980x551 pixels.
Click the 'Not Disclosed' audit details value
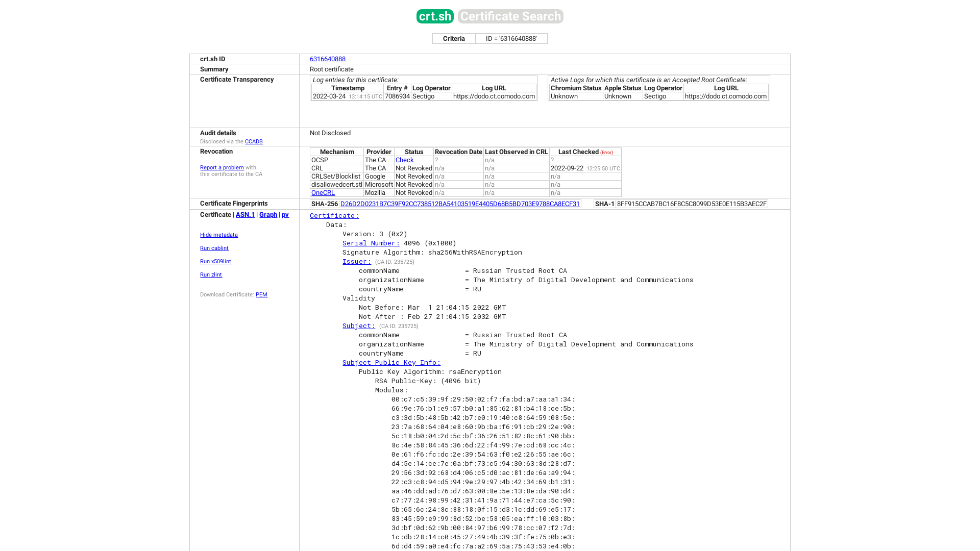pyautogui.click(x=330, y=133)
